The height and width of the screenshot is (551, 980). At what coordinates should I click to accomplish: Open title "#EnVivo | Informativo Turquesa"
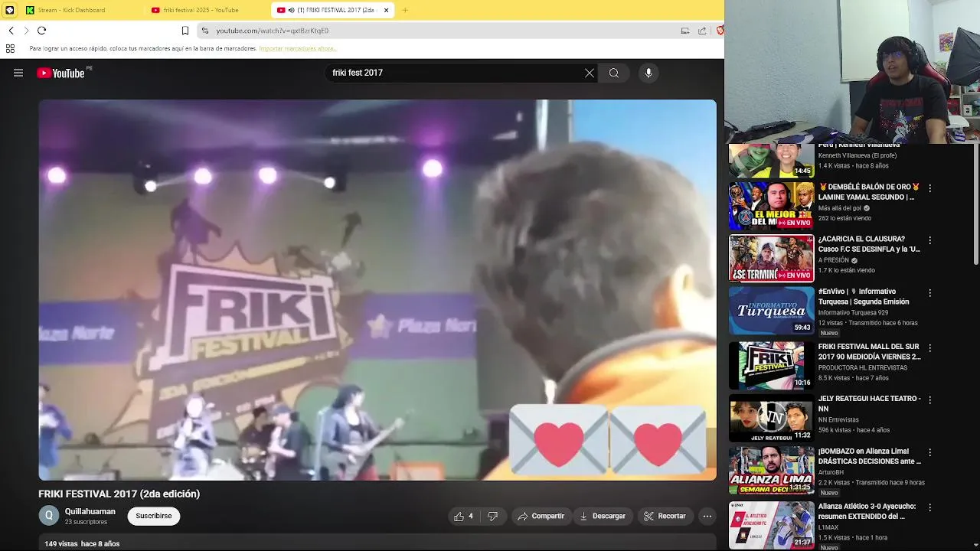864,296
